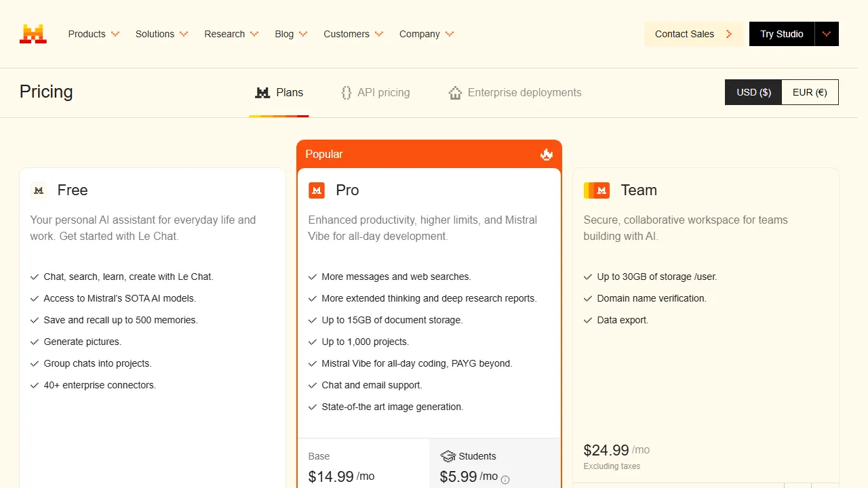Click the Team plan logo icon
The height and width of the screenshot is (488, 868).
597,190
